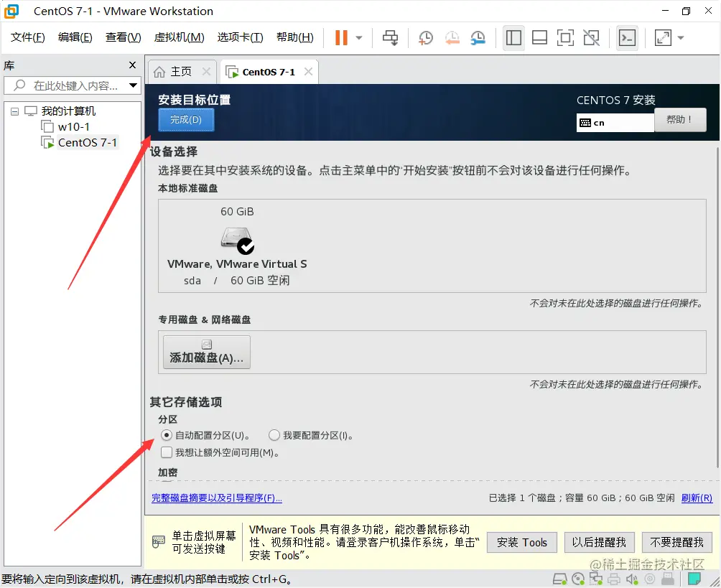Open the 编辑(E) menu
The width and height of the screenshot is (721, 588).
(75, 37)
